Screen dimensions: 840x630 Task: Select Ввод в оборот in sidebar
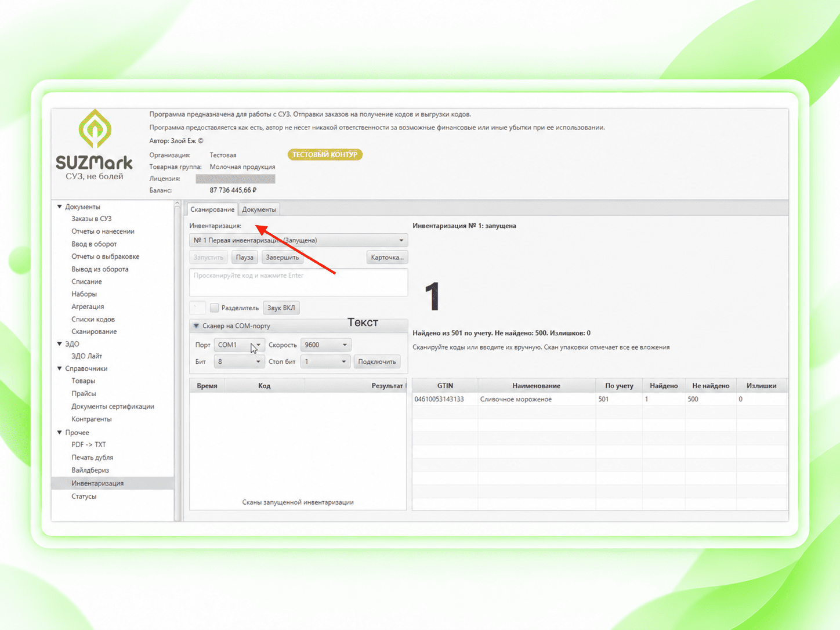[94, 244]
